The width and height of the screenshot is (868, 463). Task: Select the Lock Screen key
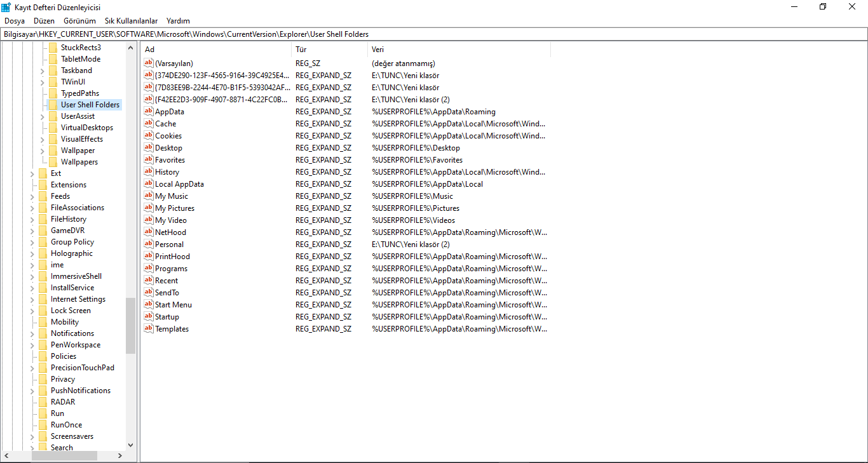click(x=71, y=311)
